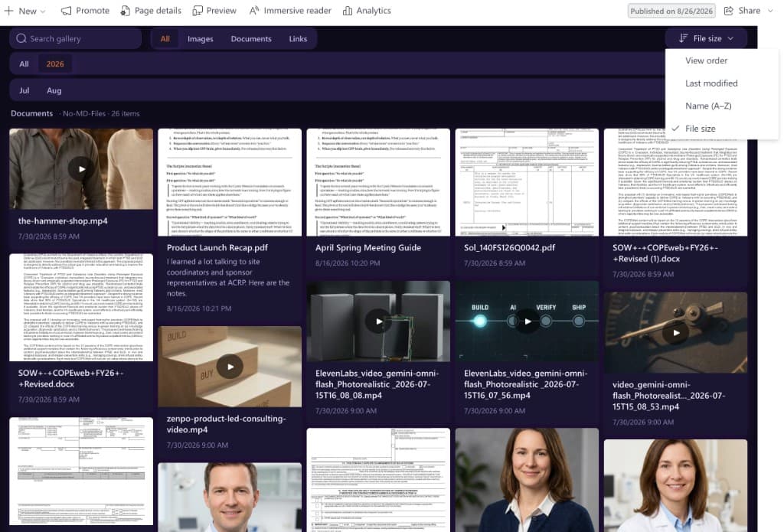This screenshot has height=532, width=784.
Task: Choose Last modified sort option
Action: coord(721,83)
